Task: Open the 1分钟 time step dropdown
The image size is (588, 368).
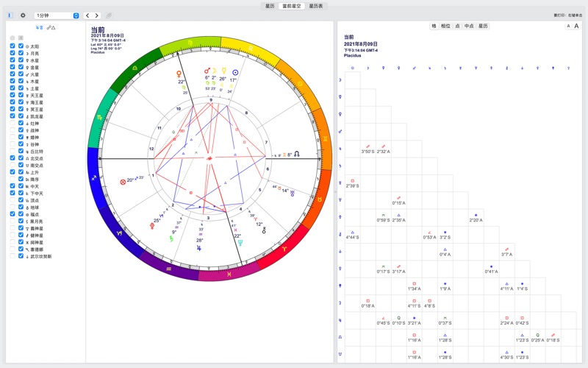Action: (x=57, y=15)
